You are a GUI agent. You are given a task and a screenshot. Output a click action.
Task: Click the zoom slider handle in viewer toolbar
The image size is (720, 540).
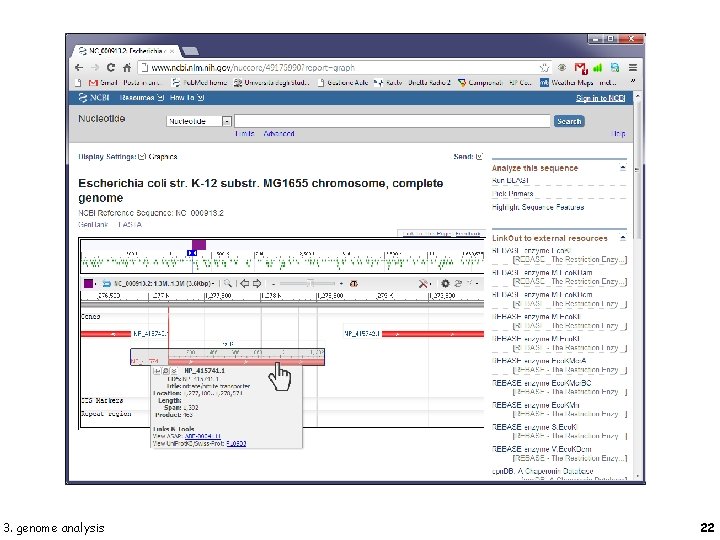pos(311,284)
